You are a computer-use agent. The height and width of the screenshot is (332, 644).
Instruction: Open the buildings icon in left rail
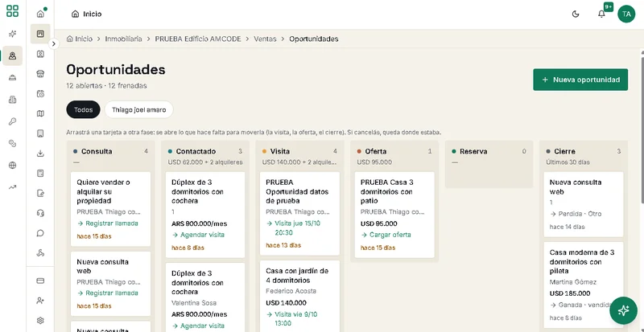[x=12, y=100]
